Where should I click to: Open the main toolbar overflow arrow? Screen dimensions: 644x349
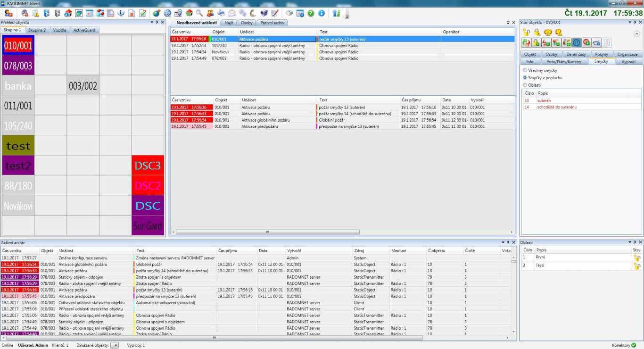(x=347, y=15)
